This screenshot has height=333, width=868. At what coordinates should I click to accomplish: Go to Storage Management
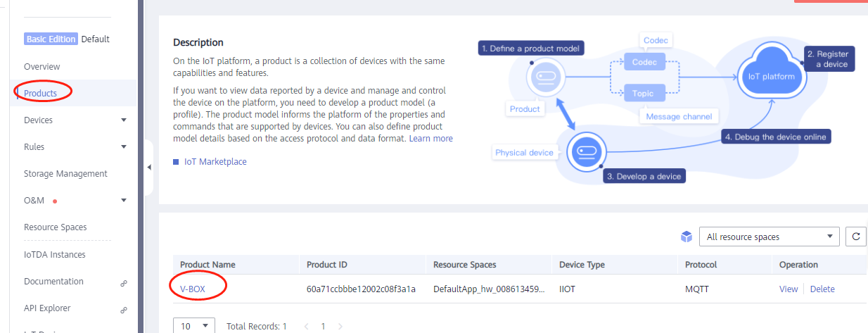click(x=65, y=174)
